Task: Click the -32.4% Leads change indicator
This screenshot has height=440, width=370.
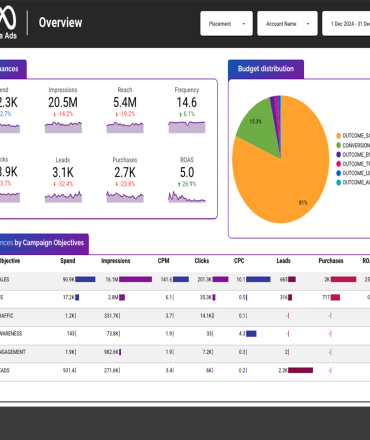Action: [63, 184]
